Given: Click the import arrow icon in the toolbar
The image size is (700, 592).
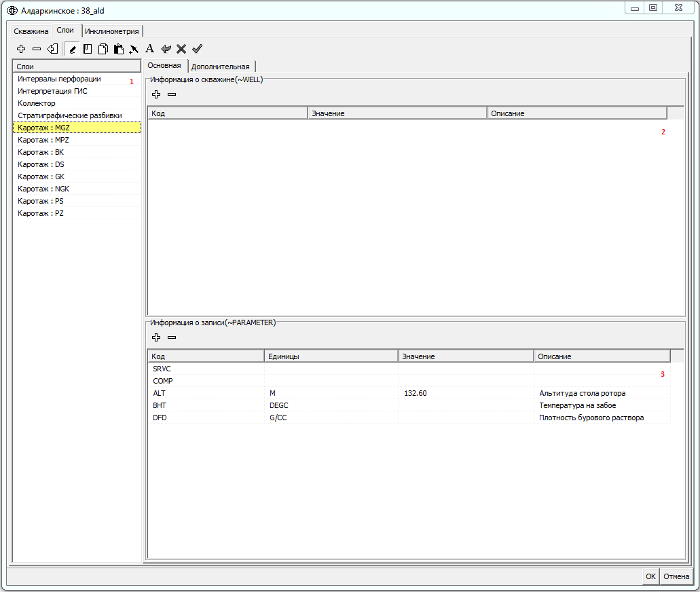Looking at the screenshot, I should pos(53,49).
